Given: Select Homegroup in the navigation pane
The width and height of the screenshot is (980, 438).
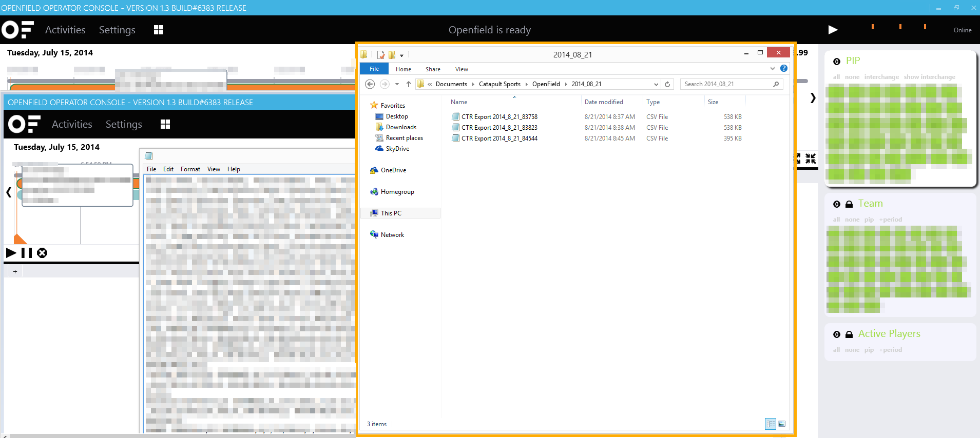Looking at the screenshot, I should (397, 192).
